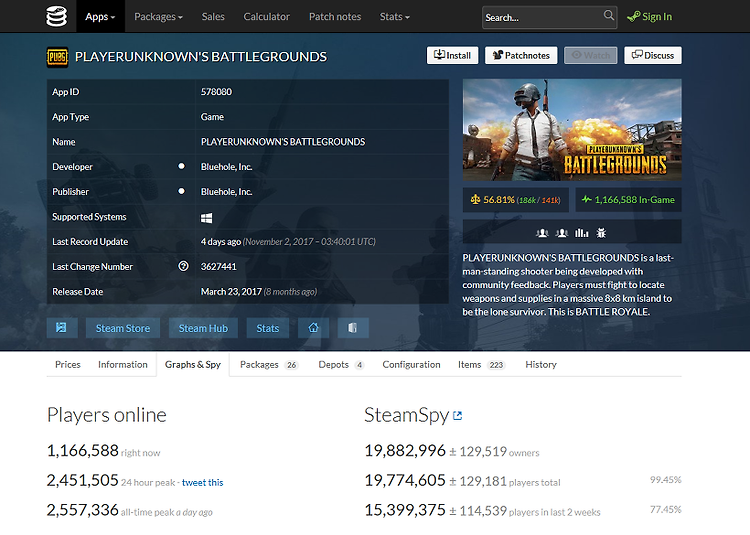Image resolution: width=750 pixels, height=535 pixels.
Task: Switch to the Configuration tab
Action: [411, 364]
